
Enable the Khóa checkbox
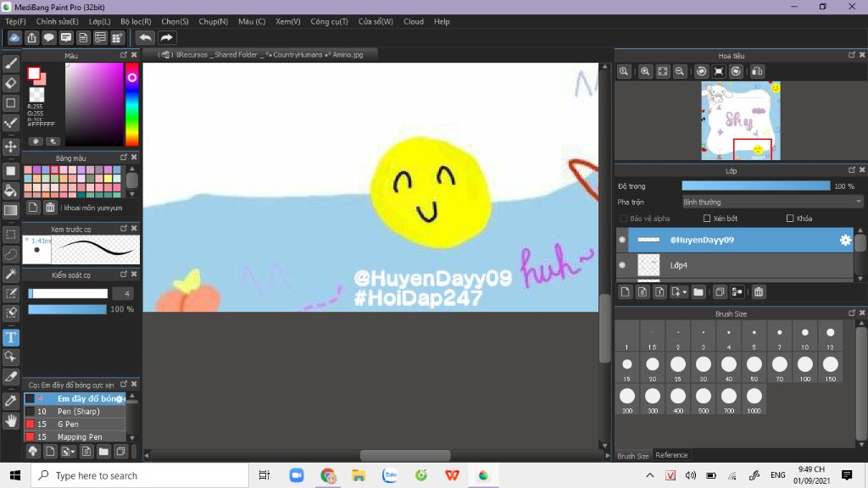[x=790, y=219]
